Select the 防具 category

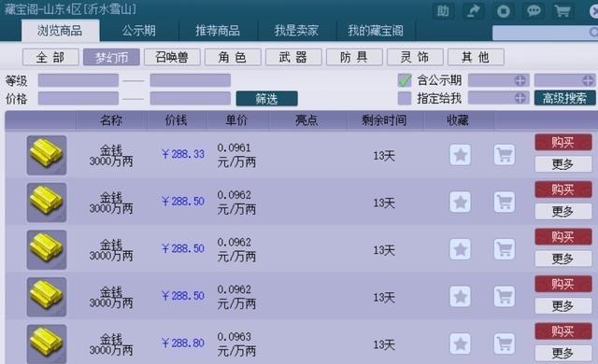coord(354,58)
